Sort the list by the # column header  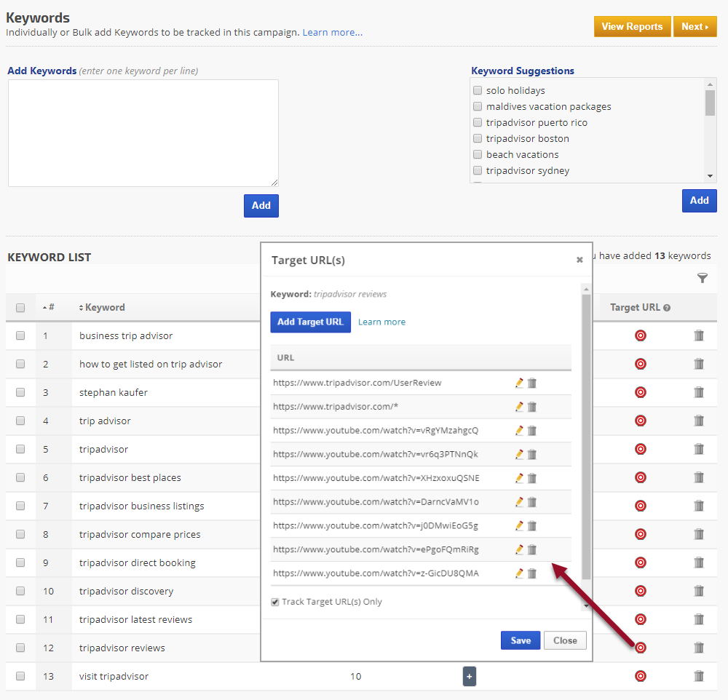[x=48, y=308]
